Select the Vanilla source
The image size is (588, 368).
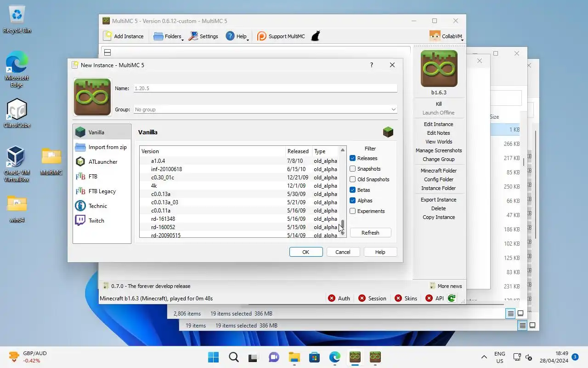pos(102,132)
